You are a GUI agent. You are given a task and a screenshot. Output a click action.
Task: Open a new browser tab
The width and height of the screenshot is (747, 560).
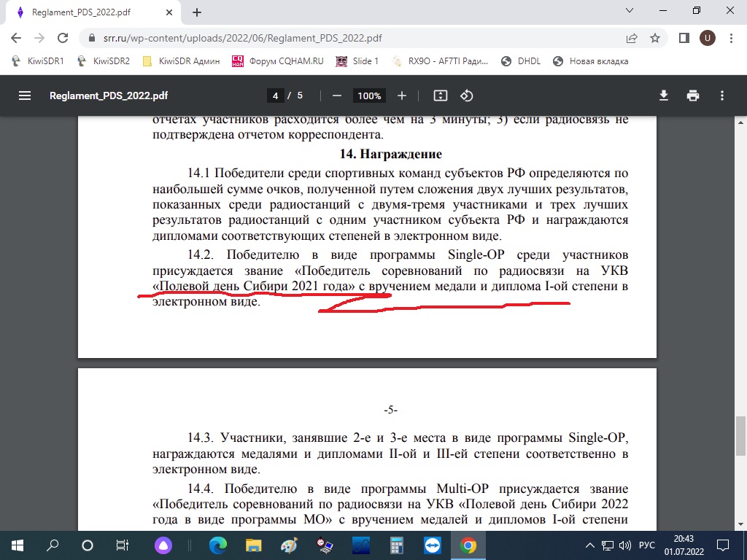tap(197, 12)
